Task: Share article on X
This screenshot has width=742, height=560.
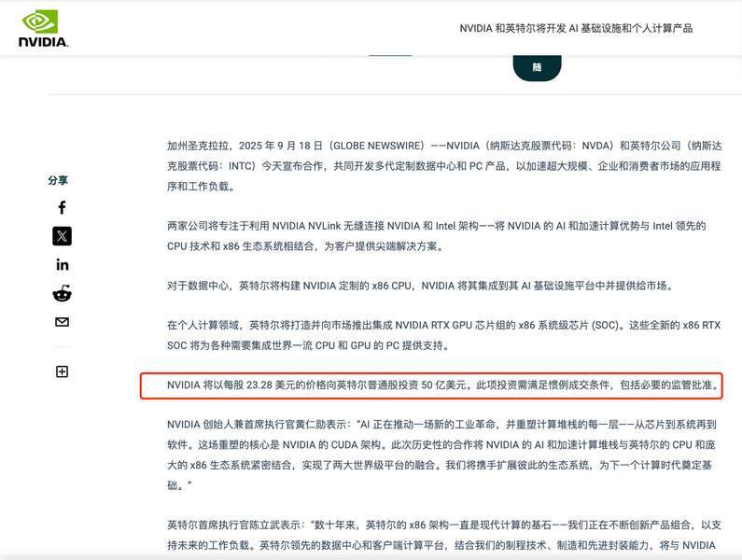Action: pos(62,236)
